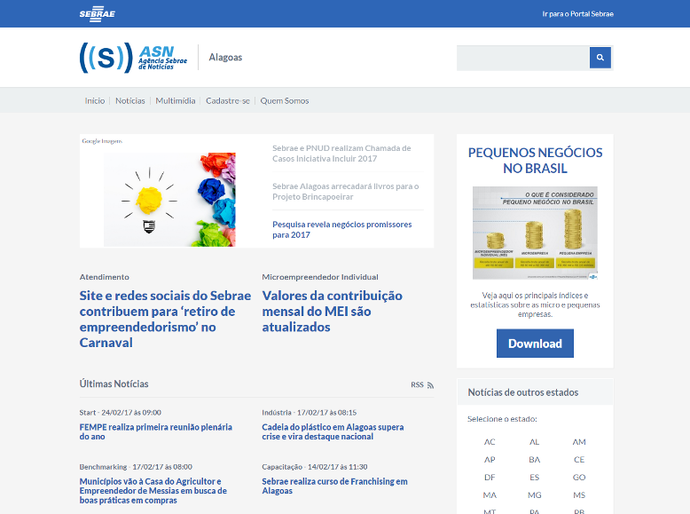Image resolution: width=690 pixels, height=514 pixels.
Task: Open 'Municípios vão à Casa do Agricultor' news
Action: [x=153, y=491]
